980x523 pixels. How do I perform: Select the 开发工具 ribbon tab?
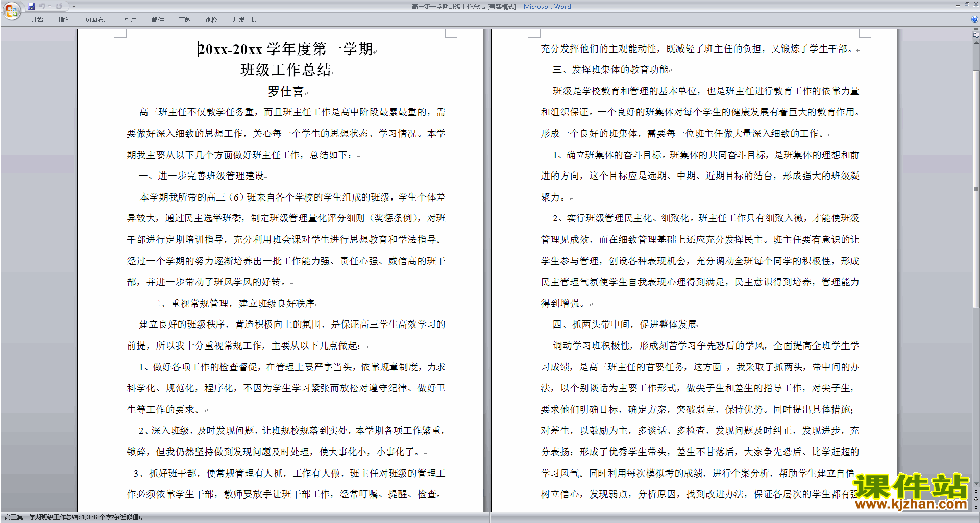pos(245,20)
